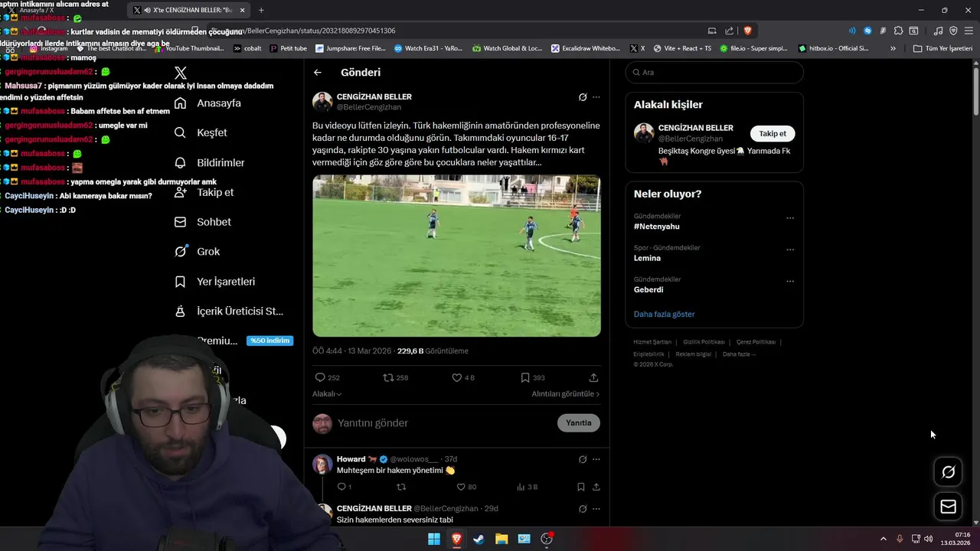Open more options on main post
980x551 pixels.
tap(596, 97)
